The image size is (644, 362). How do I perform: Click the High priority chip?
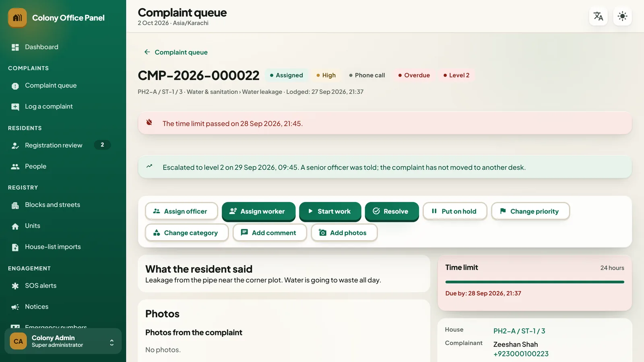[326, 75]
